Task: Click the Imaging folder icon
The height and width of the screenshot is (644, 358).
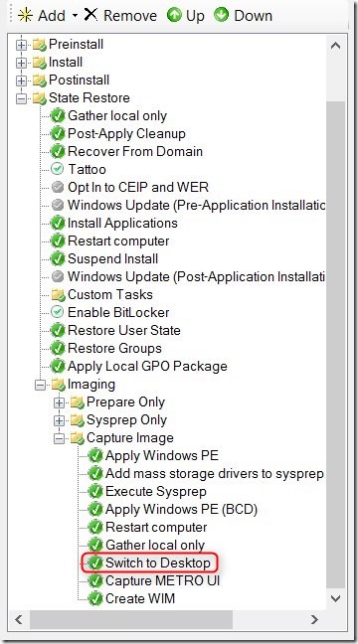Action: (58, 385)
